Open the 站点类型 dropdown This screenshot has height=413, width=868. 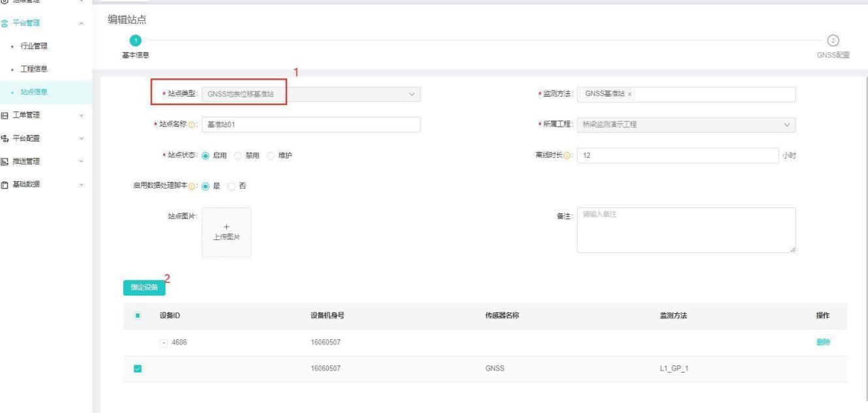(x=311, y=95)
